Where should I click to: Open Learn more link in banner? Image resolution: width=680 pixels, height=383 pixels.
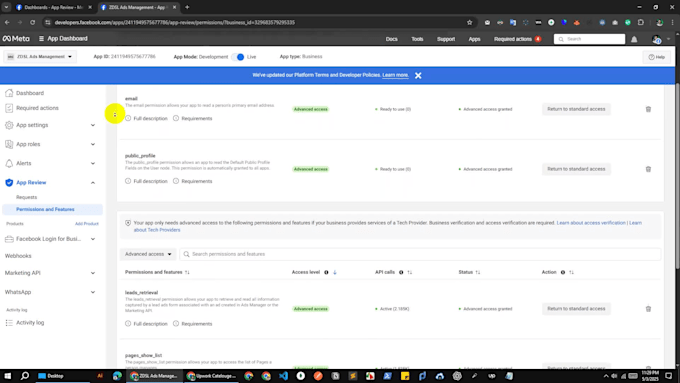pos(395,75)
